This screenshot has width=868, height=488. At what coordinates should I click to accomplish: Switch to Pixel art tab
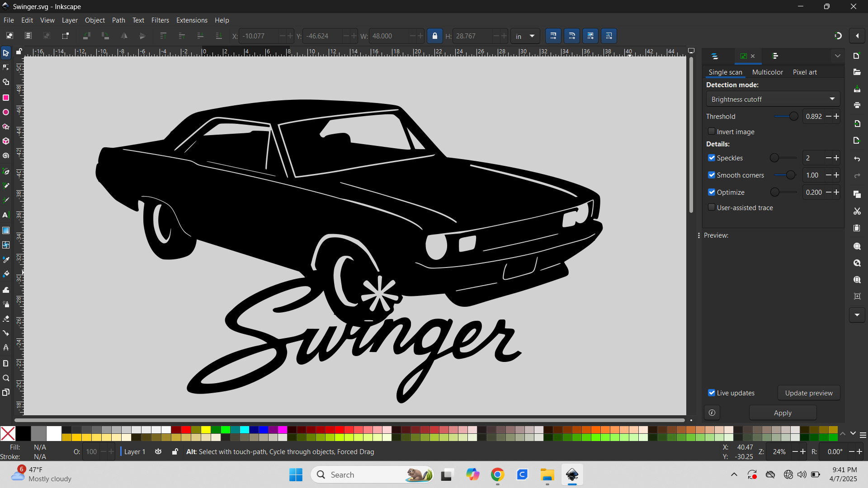[x=805, y=72]
